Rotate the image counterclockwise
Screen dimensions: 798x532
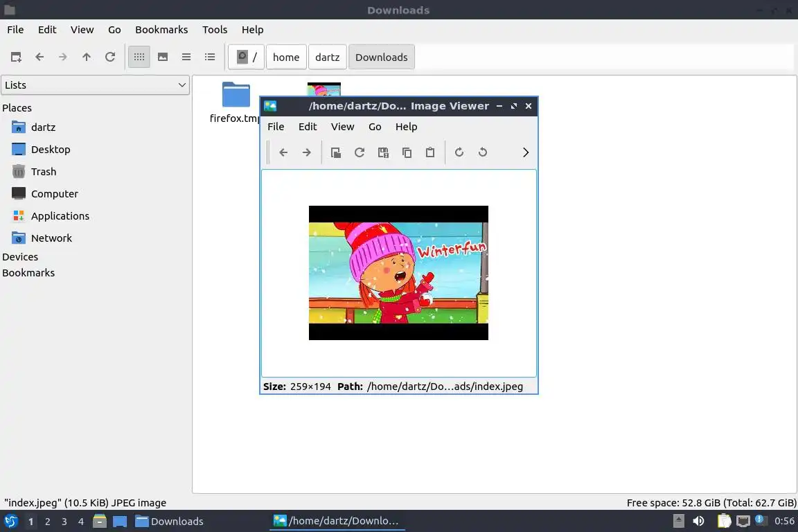point(482,152)
